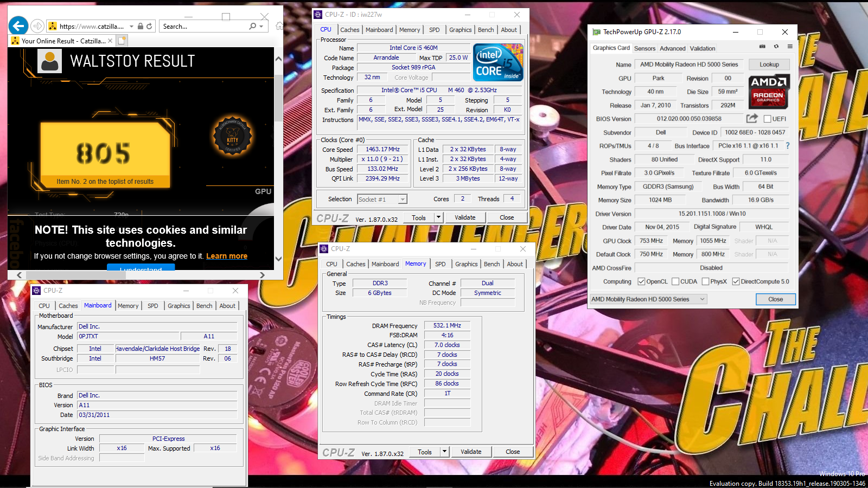Select Bench tab in Memory CPU-Z window
This screenshot has height=488, width=868.
coord(492,264)
